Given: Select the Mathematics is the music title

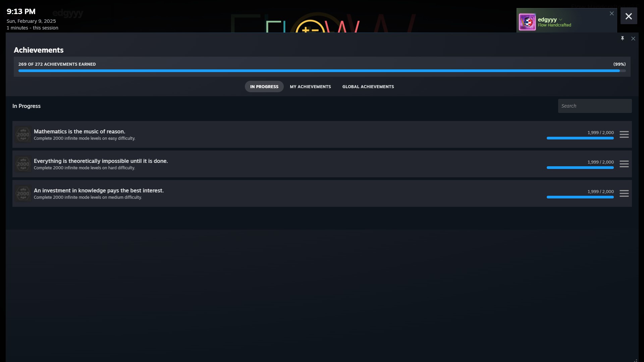Looking at the screenshot, I should (79, 131).
